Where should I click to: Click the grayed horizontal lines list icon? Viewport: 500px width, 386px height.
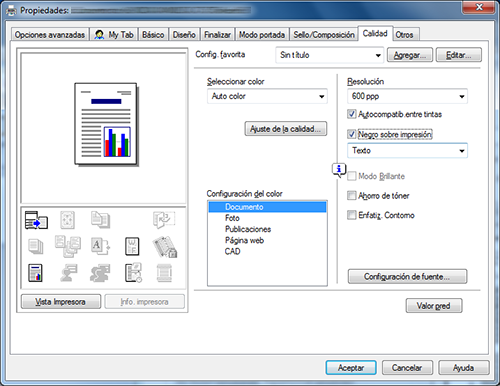point(164,273)
